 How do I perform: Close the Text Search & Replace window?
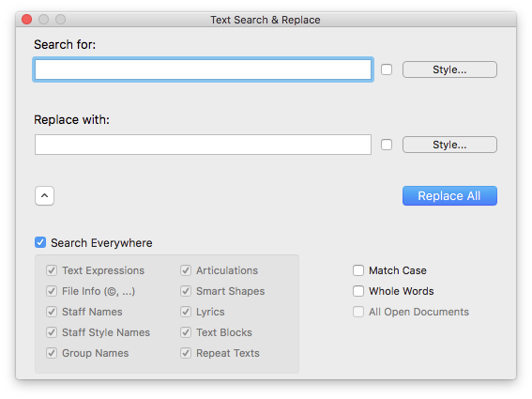(x=27, y=20)
